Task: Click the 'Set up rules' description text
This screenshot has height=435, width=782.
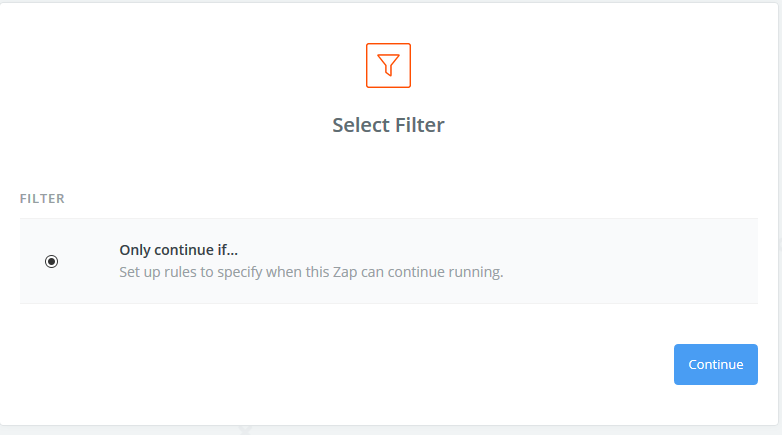Action: (310, 271)
